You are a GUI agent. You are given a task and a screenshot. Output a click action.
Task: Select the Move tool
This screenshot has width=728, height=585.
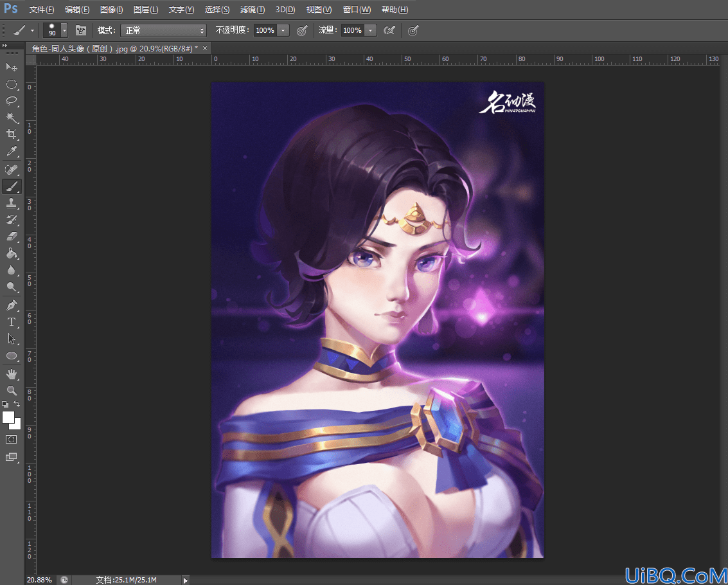(x=12, y=67)
